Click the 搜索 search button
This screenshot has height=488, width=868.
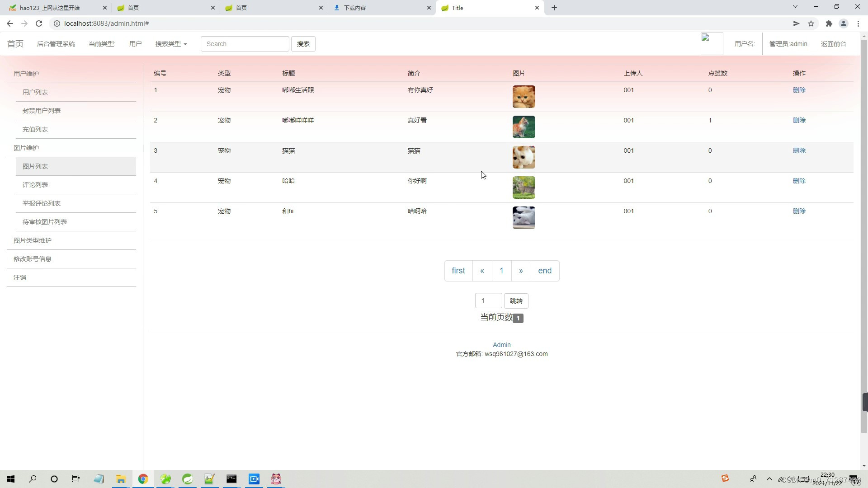pos(303,44)
